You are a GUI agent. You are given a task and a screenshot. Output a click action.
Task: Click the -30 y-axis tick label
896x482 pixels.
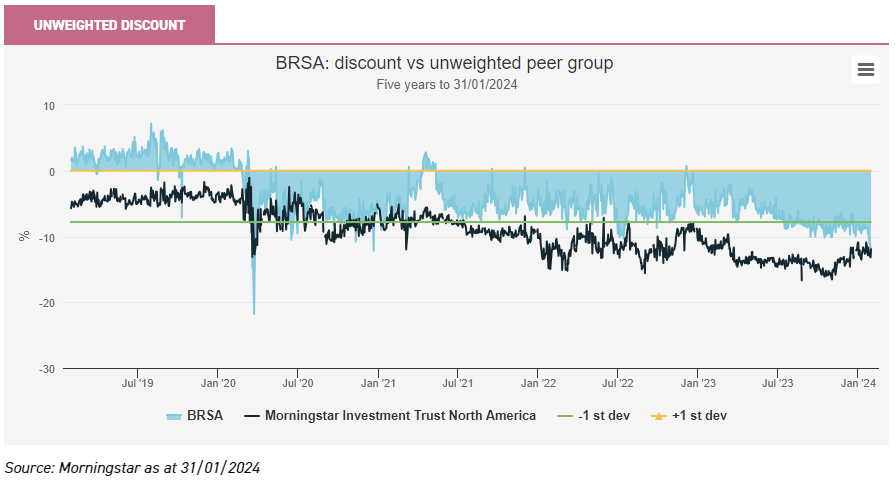tap(46, 369)
